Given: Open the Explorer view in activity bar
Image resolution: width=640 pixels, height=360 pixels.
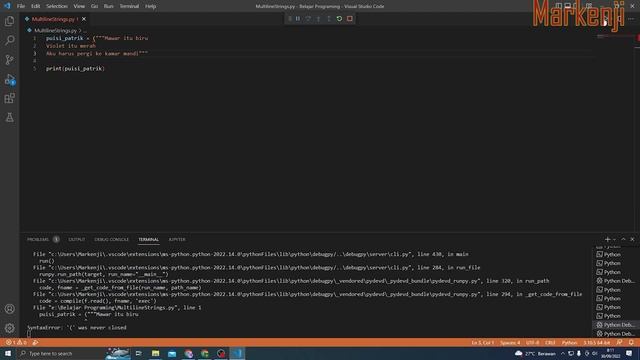Looking at the screenshot, I should (9, 21).
